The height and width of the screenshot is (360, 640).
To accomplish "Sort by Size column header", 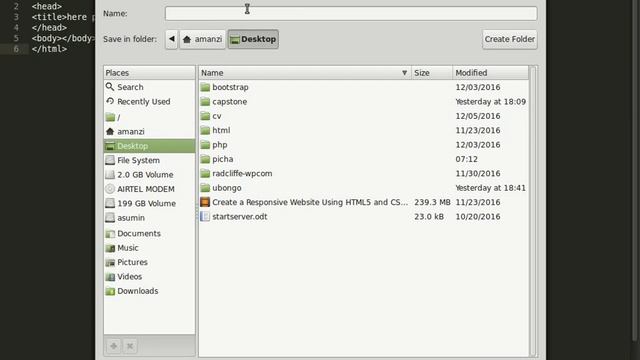I will point(432,73).
